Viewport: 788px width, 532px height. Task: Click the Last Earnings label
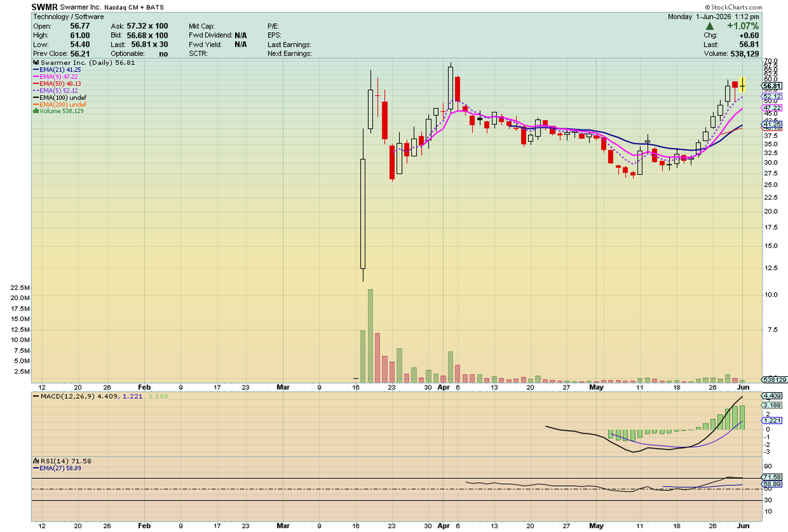click(289, 44)
